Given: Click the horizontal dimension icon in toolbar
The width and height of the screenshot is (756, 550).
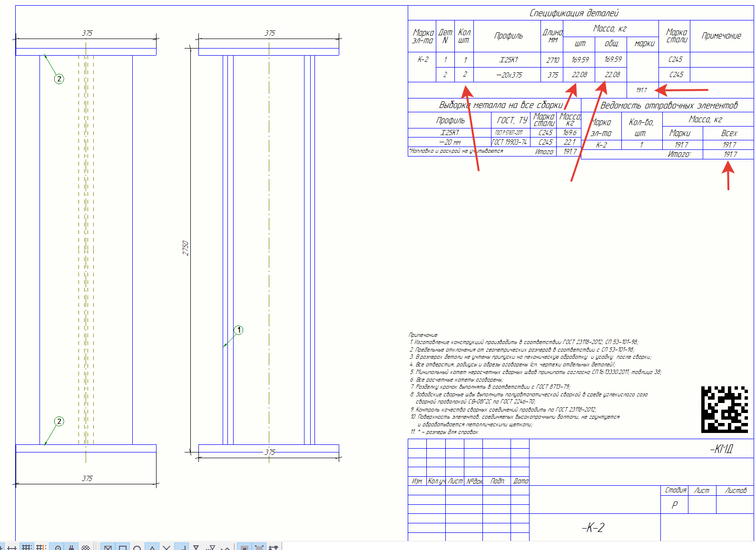Looking at the screenshot, I should point(11,547).
